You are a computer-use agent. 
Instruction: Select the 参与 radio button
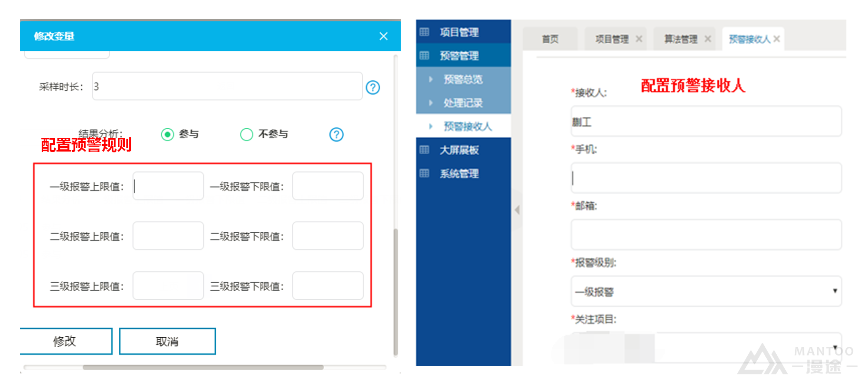click(167, 134)
